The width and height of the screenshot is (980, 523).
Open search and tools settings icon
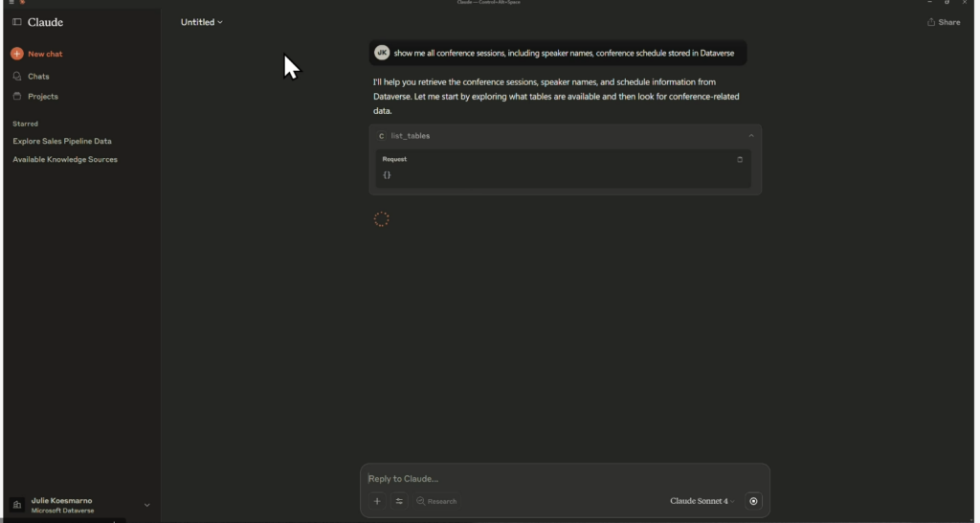[x=399, y=501]
